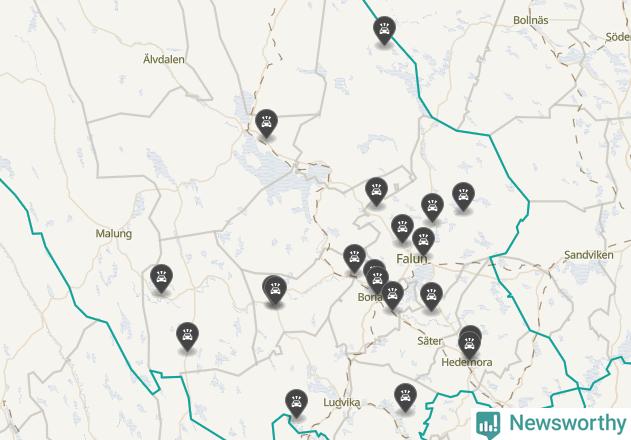Open car marker south of Malung near border
The image size is (631, 440).
coord(188,336)
